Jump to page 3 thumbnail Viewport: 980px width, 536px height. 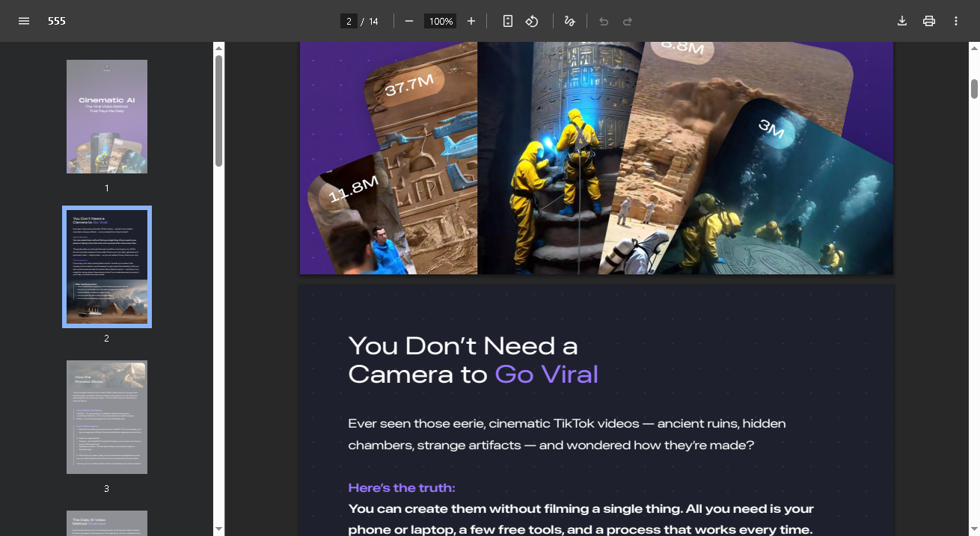(x=107, y=417)
